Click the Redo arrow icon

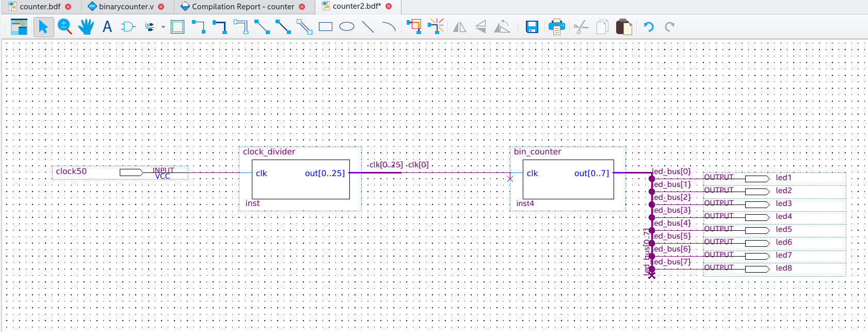point(670,26)
